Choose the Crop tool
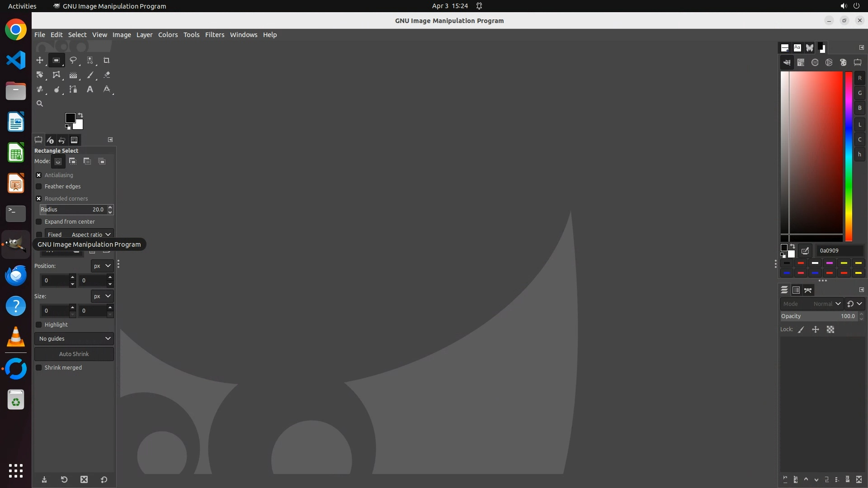Screen dimensions: 868x488 (107, 60)
